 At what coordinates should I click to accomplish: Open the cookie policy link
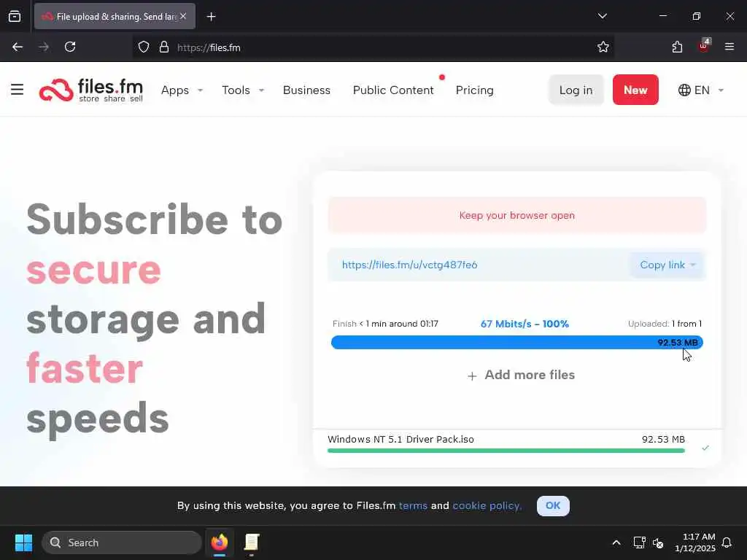click(487, 506)
